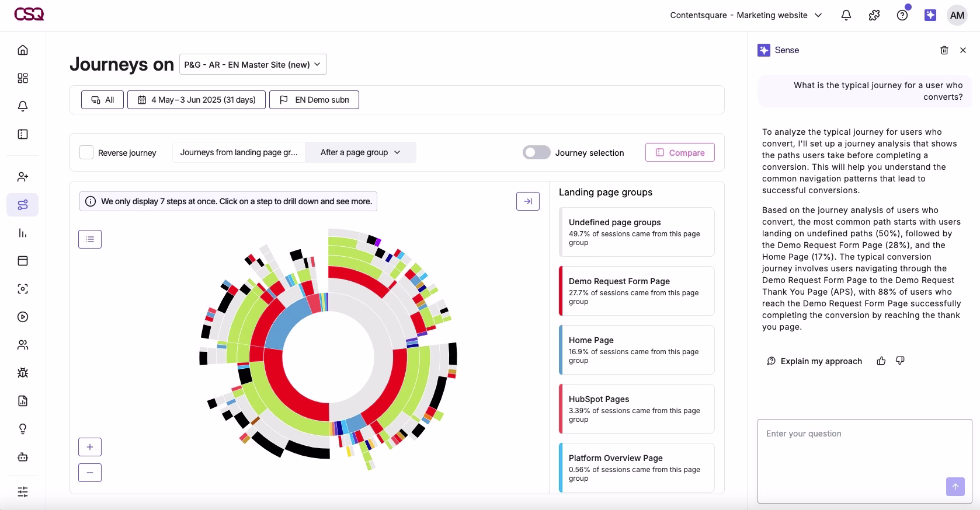Open the page window icon in sidebar
Screen dimensions: 980x510
point(23,261)
